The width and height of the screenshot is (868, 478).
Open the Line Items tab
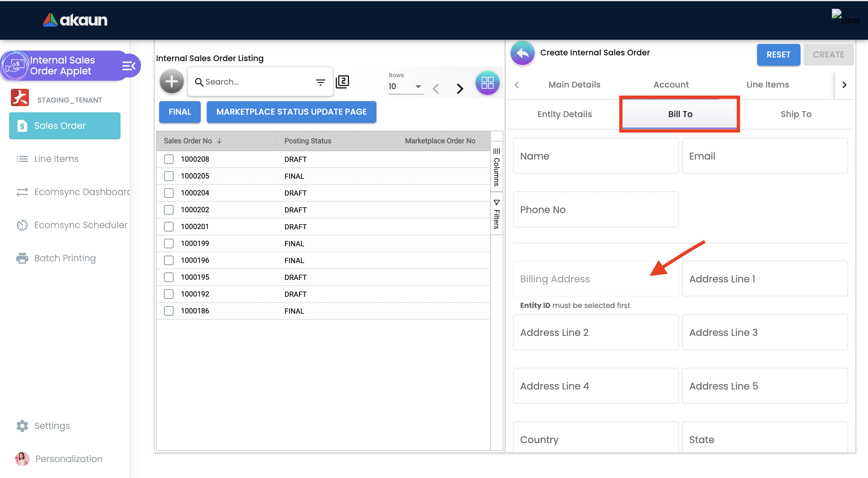(x=767, y=85)
